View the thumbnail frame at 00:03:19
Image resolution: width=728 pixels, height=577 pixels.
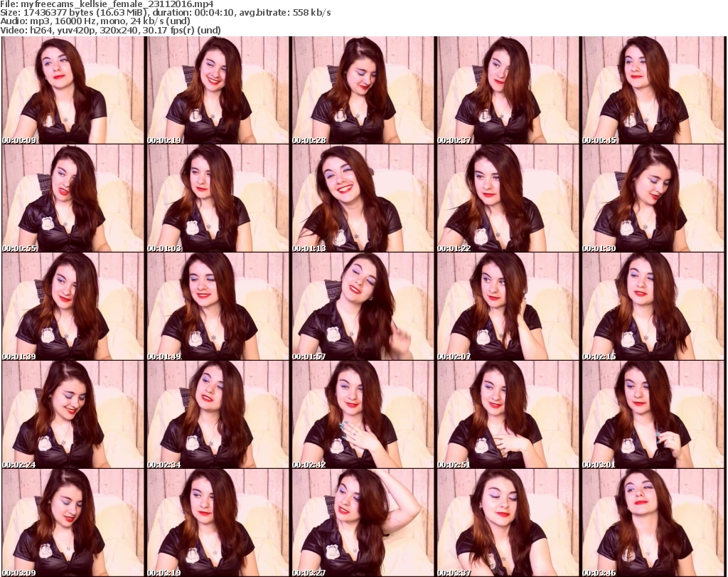click(x=218, y=523)
